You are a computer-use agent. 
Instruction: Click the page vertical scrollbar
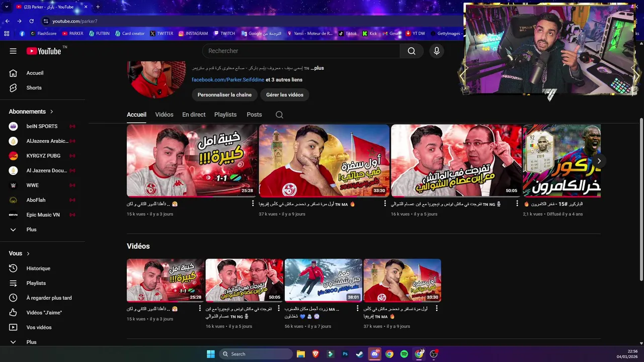coord(641,200)
